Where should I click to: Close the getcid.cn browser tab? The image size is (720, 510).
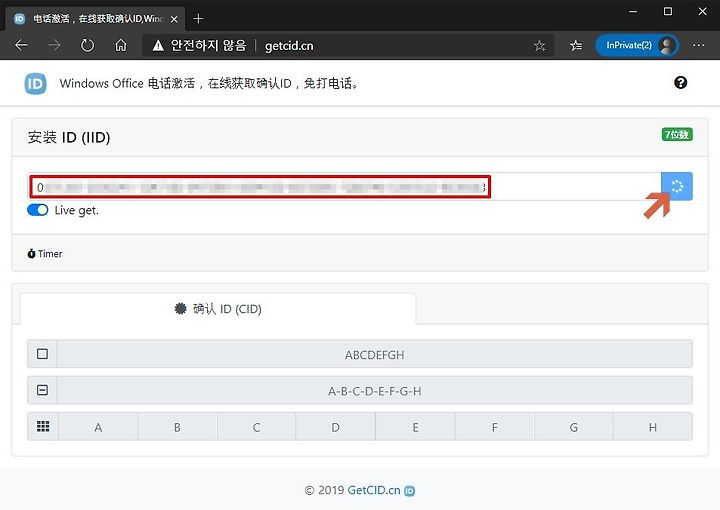[x=174, y=19]
